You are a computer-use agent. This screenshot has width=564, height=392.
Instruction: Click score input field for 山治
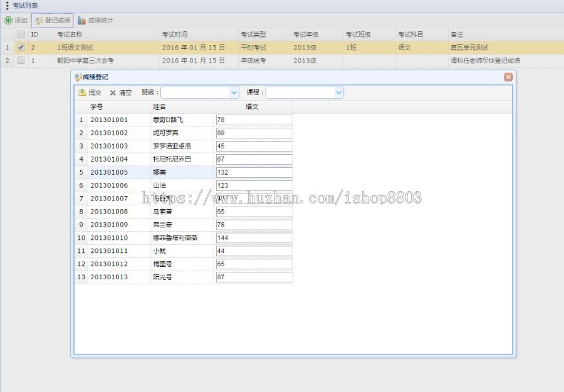click(254, 185)
